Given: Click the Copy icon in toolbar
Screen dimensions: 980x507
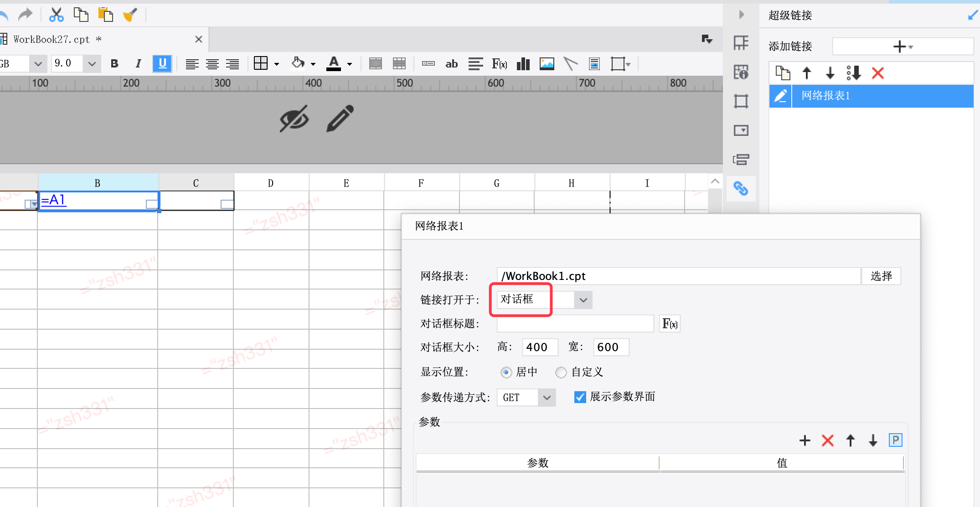Looking at the screenshot, I should pos(81,15).
